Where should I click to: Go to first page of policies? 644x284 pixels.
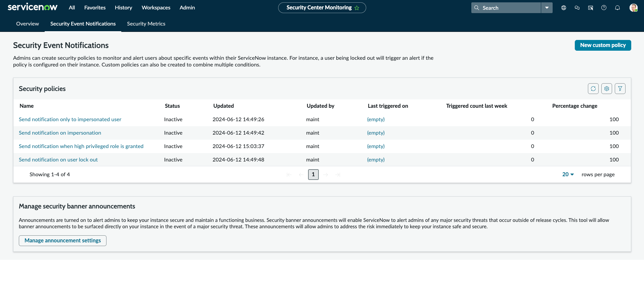[x=289, y=175]
